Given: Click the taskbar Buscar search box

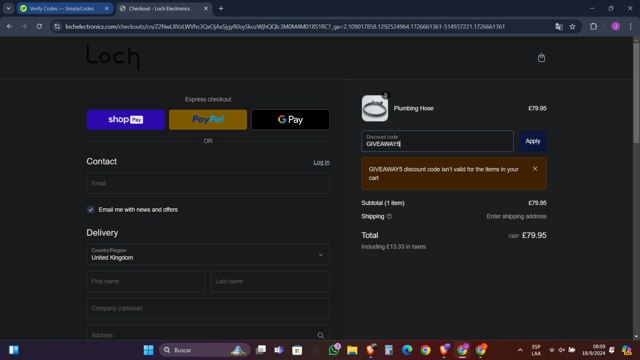Looking at the screenshot, I should (x=204, y=350).
